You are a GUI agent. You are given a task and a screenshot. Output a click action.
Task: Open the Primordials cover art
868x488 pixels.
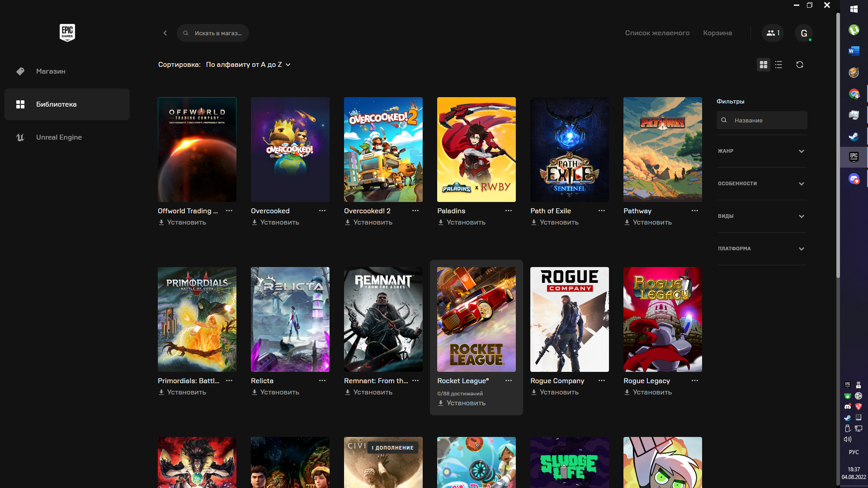coord(197,319)
